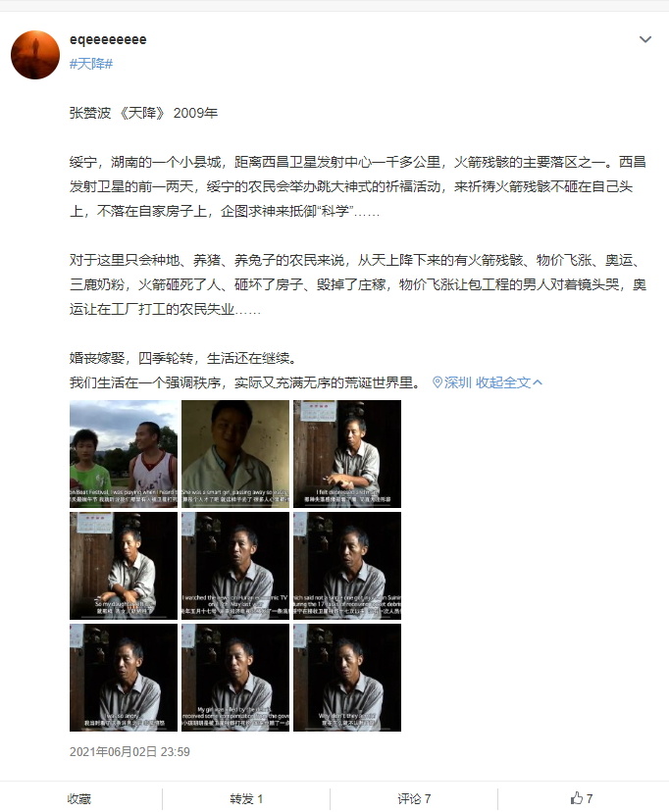Open first thumbnail in middle row

(124, 566)
